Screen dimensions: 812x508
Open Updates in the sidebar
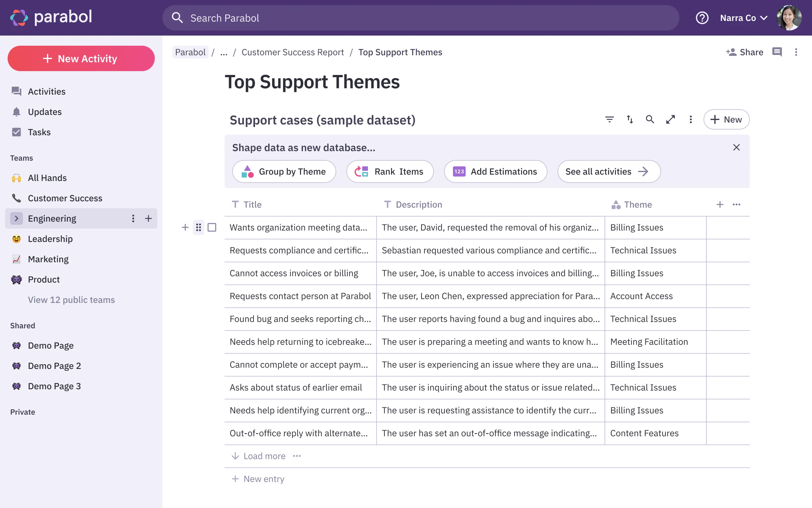pos(45,112)
